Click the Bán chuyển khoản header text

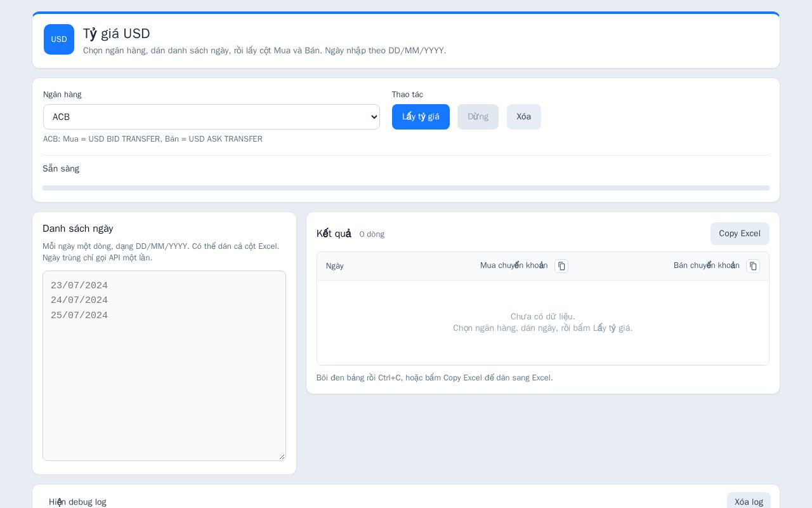[707, 265]
